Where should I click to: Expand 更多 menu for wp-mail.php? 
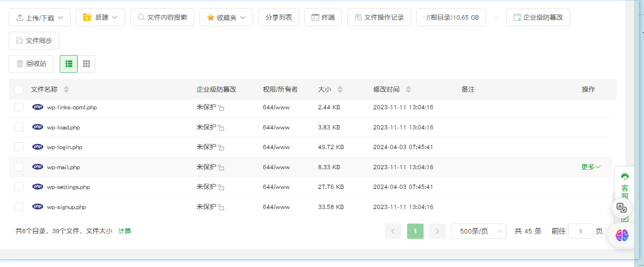click(x=591, y=167)
